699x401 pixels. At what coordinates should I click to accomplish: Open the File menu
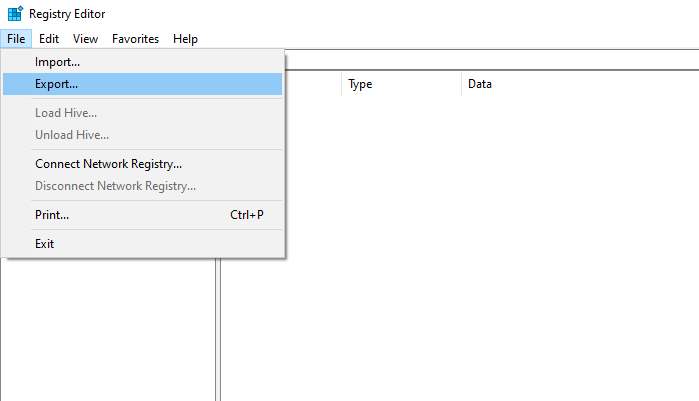[16, 39]
